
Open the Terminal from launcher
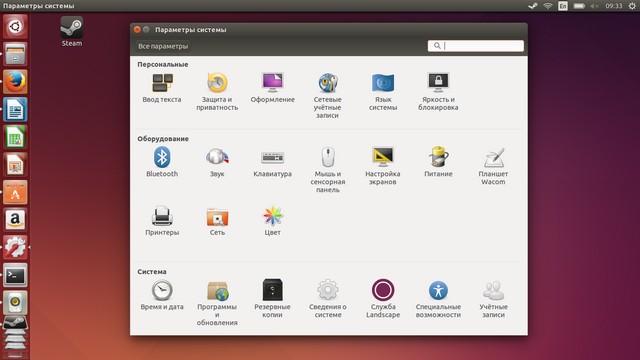coord(15,275)
